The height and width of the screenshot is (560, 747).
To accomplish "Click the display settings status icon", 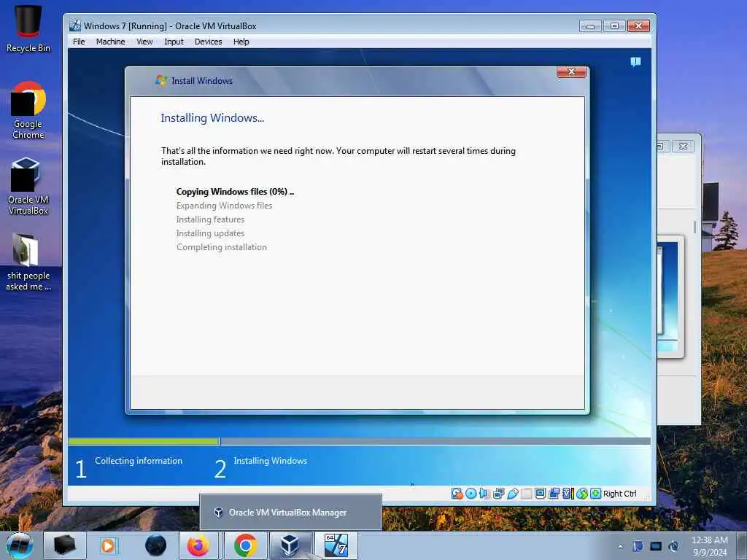I will coord(541,494).
